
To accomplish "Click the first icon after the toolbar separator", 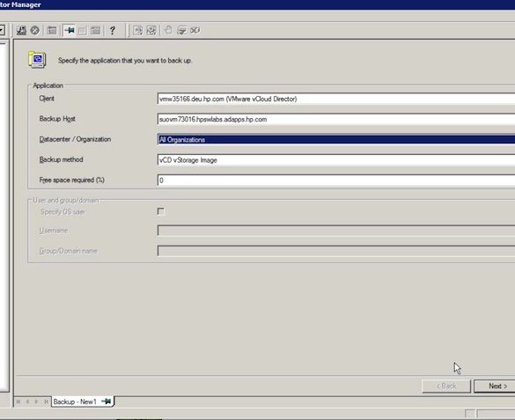I will 137,31.
